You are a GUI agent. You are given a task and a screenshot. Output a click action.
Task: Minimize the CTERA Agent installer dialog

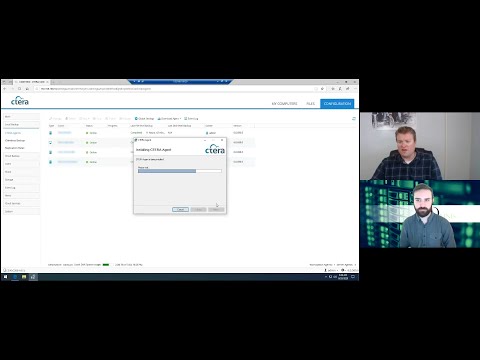tap(205, 140)
